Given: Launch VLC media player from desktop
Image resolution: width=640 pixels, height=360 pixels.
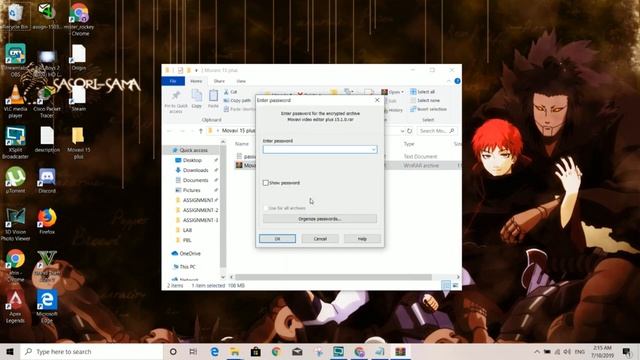Looking at the screenshot, I should 15,101.
